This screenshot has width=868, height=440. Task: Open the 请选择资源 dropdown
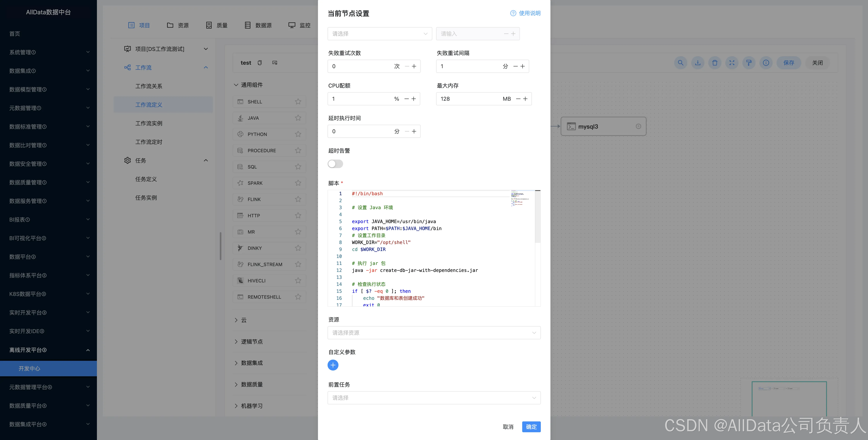434,333
